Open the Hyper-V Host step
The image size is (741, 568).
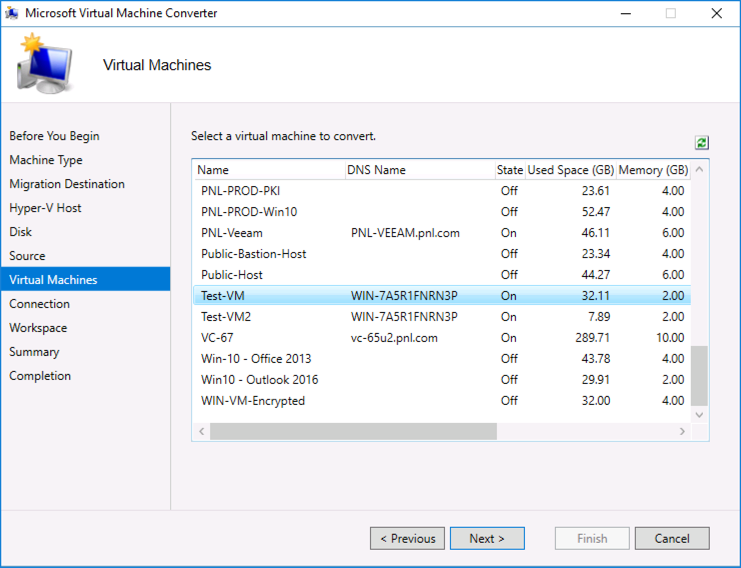(45, 208)
